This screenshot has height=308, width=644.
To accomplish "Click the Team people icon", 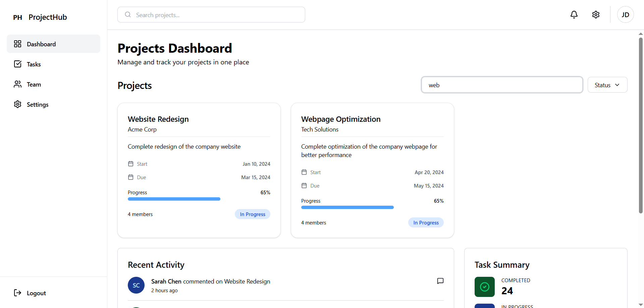I will click(17, 84).
